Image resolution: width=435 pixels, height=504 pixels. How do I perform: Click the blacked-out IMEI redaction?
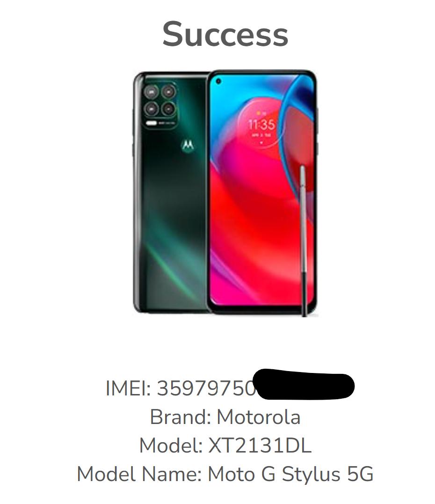[x=304, y=384]
